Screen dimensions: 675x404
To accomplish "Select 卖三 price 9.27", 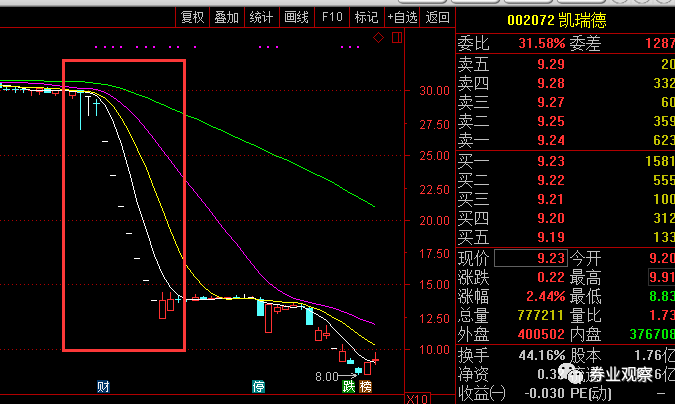I will pyautogui.click(x=551, y=102).
